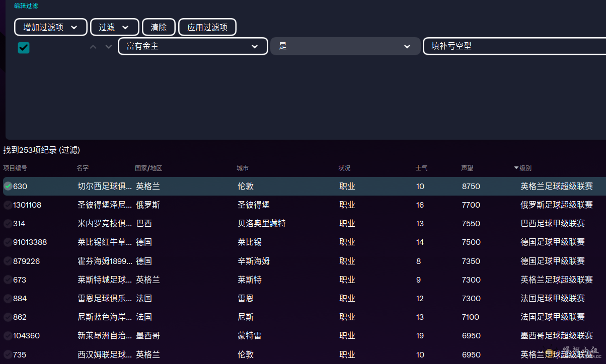Viewport: 606px width, 364px height.
Task: Click reputation value 7700
Action: pyautogui.click(x=471, y=205)
